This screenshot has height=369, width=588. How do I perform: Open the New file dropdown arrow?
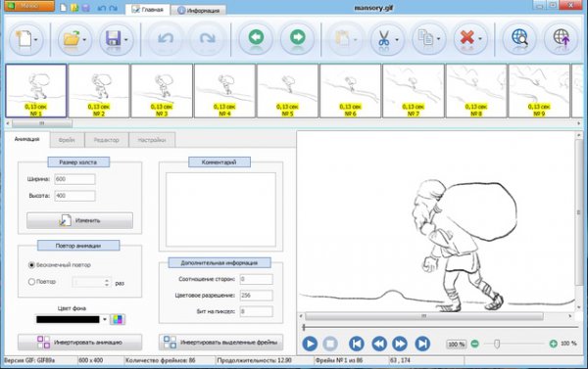(36, 39)
